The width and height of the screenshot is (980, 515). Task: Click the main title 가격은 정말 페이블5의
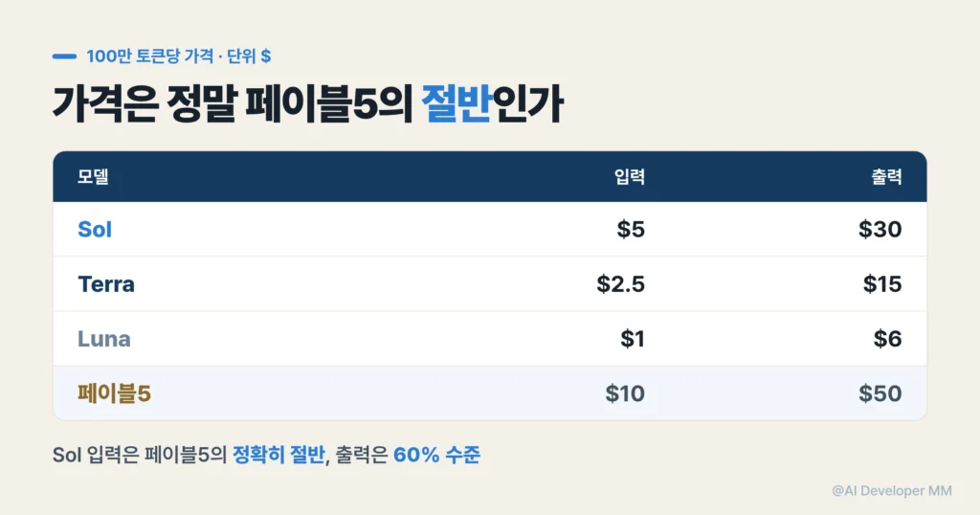(x=232, y=103)
